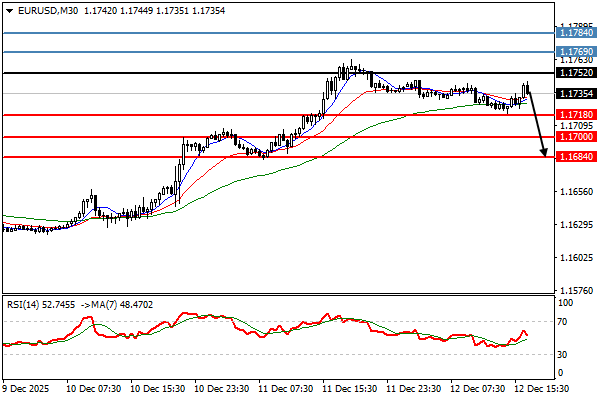Select the 1.17520 black price label

click(575, 73)
